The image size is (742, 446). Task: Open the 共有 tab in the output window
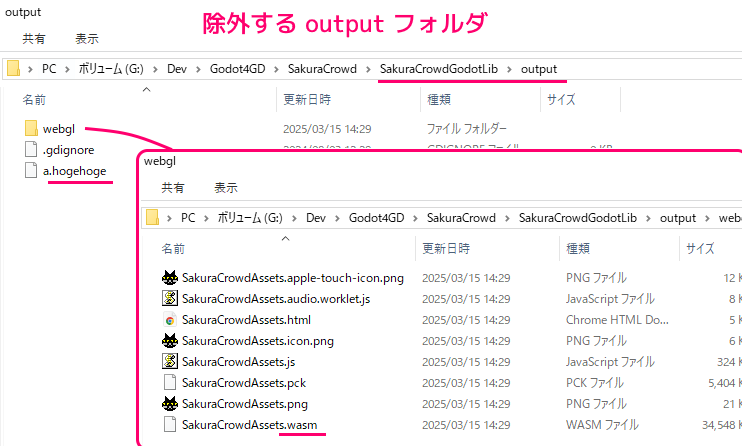click(34, 39)
